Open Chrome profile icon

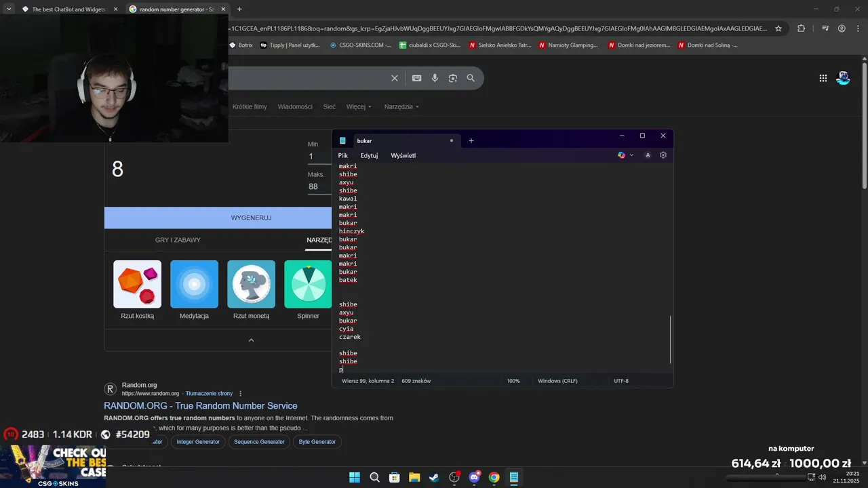(x=842, y=28)
